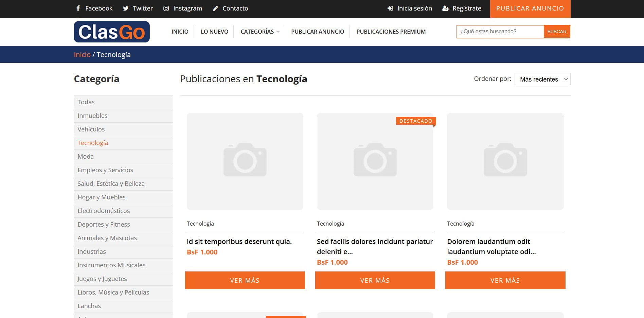Select Salud, Estética y Belleza category
This screenshot has height=318, width=644.
click(x=123, y=183)
